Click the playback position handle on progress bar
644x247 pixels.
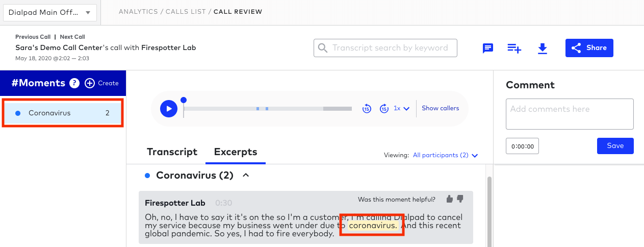pyautogui.click(x=184, y=100)
